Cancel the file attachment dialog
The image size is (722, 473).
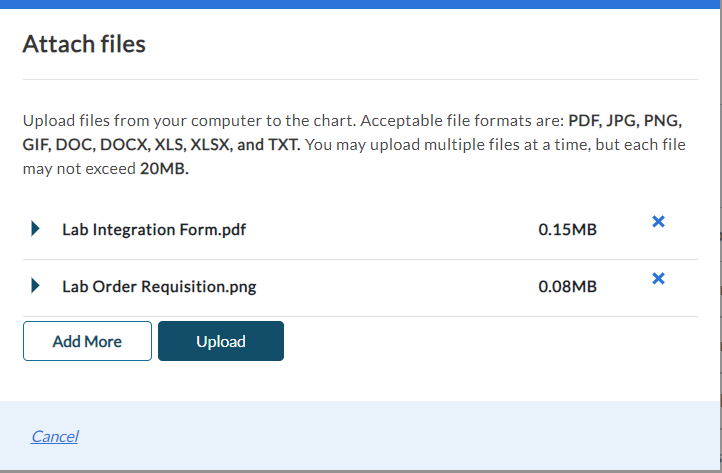point(55,436)
